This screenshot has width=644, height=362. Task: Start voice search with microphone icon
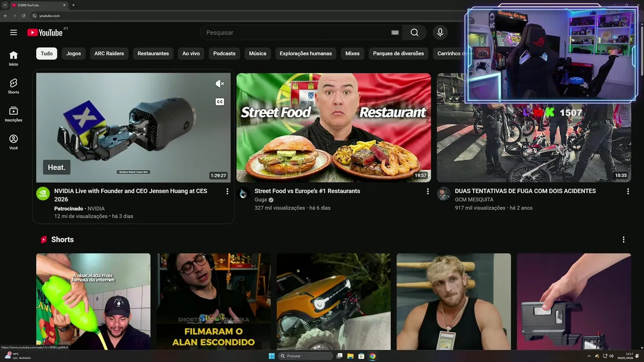point(440,33)
